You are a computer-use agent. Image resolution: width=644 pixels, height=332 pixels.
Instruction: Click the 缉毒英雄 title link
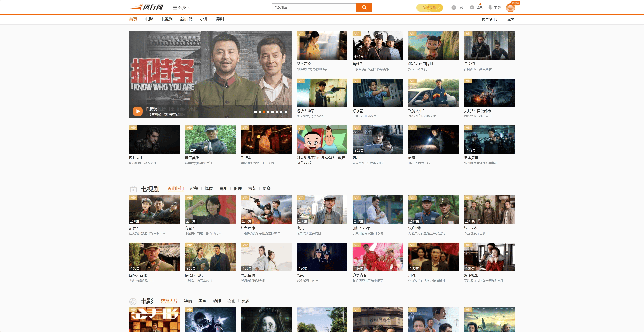pyautogui.click(x=192, y=158)
